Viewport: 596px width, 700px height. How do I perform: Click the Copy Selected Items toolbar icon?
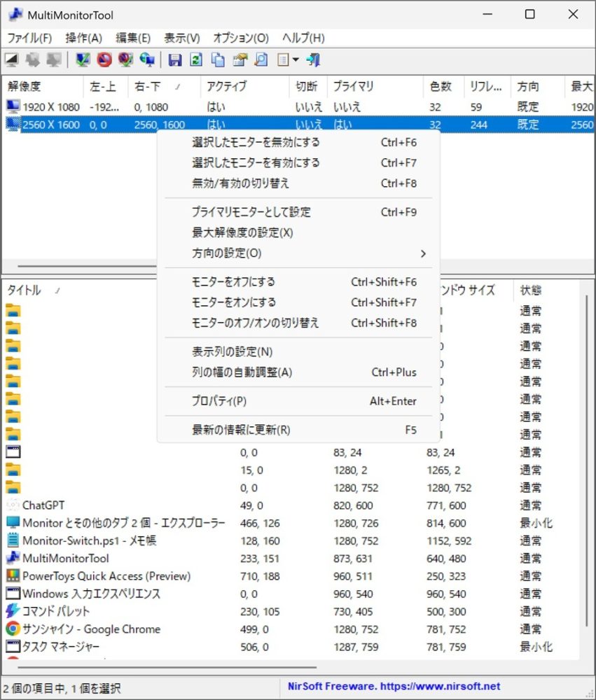point(218,59)
